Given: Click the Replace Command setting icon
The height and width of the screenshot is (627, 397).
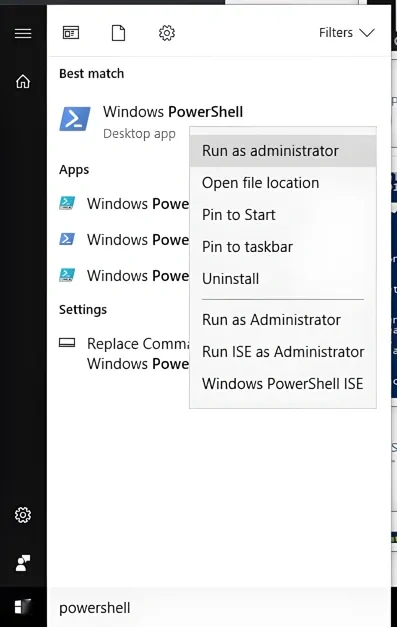Looking at the screenshot, I should click(x=67, y=343).
